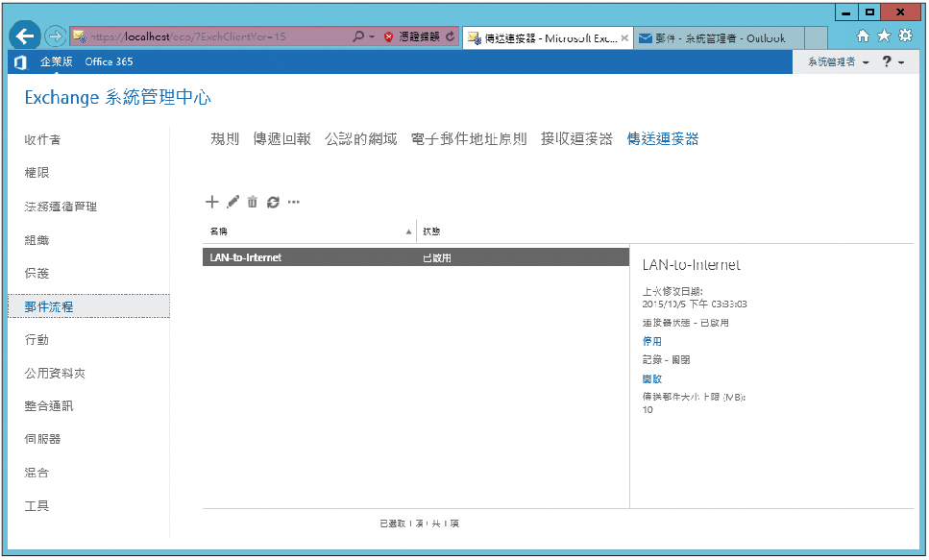Click the 已啟用 status cell of LAN-to-Internet
Screen dimensions: 929x560
[x=437, y=258]
